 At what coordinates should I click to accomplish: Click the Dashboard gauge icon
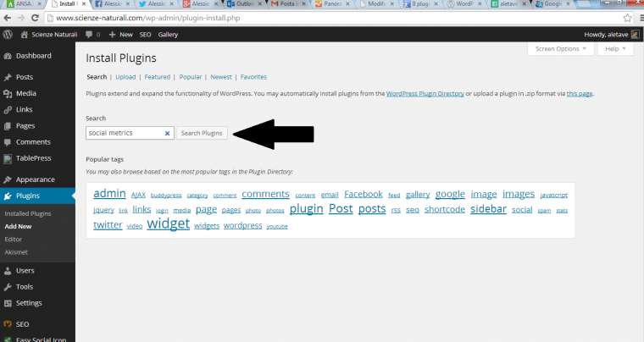tap(8, 56)
